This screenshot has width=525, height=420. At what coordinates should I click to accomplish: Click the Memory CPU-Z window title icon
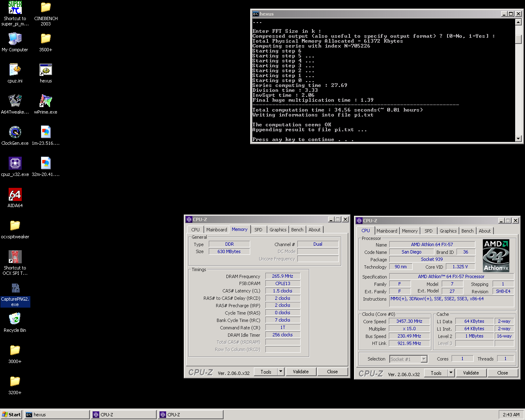189,219
